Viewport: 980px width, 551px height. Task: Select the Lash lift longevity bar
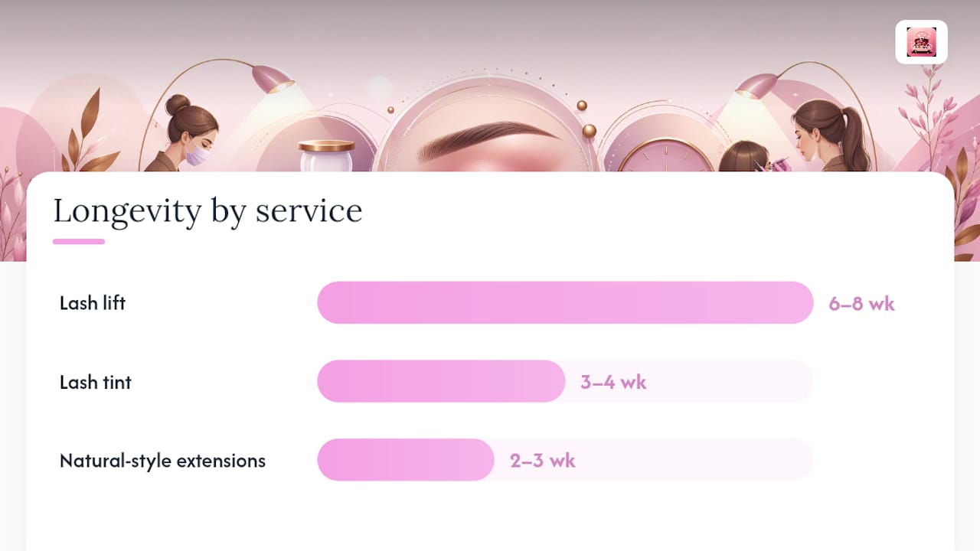click(x=565, y=303)
